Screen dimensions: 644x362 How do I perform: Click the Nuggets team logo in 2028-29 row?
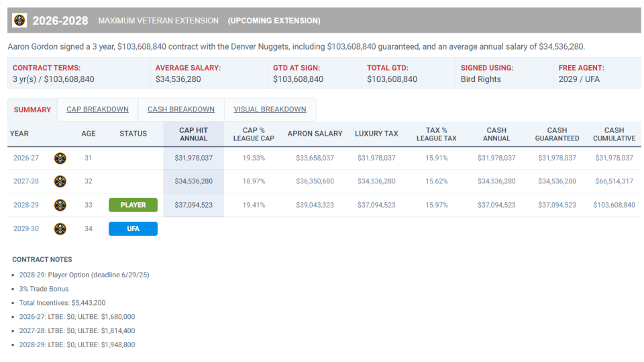(x=60, y=205)
